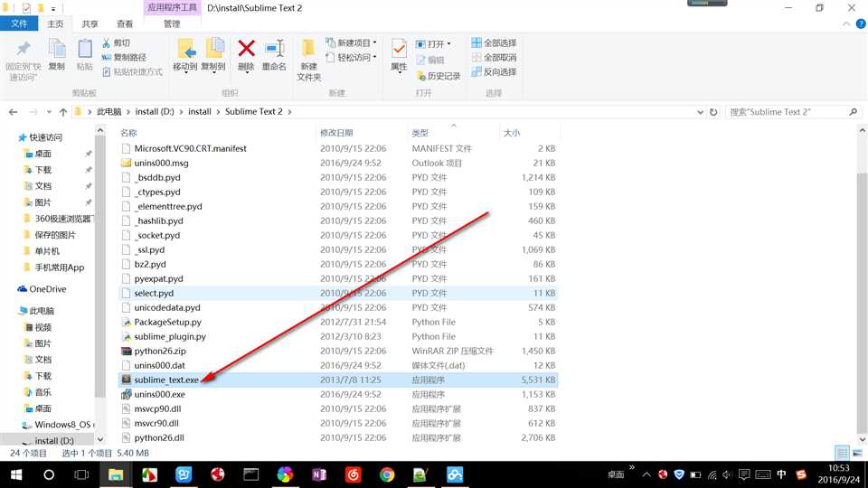
Task: Open the Manage tab
Action: [x=172, y=23]
